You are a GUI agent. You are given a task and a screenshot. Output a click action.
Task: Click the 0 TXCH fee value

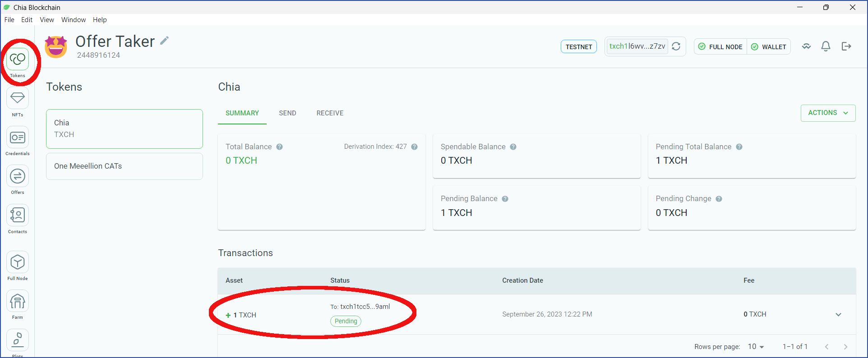755,314
